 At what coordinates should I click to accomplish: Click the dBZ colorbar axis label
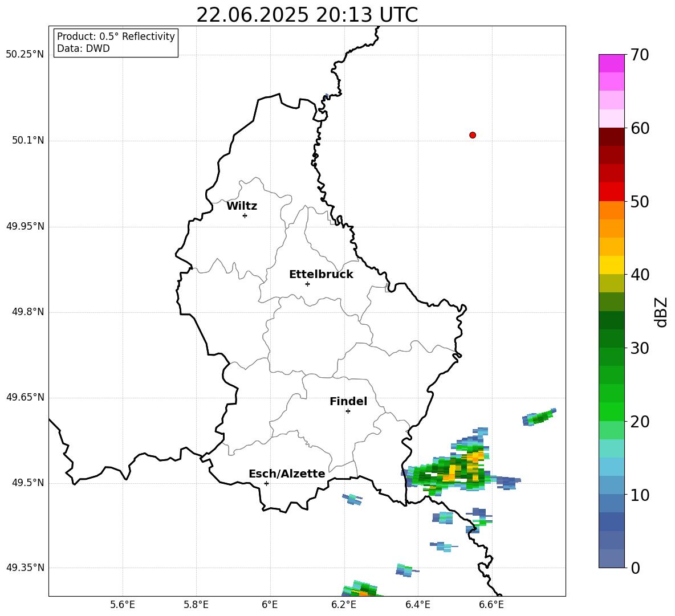coord(661,312)
